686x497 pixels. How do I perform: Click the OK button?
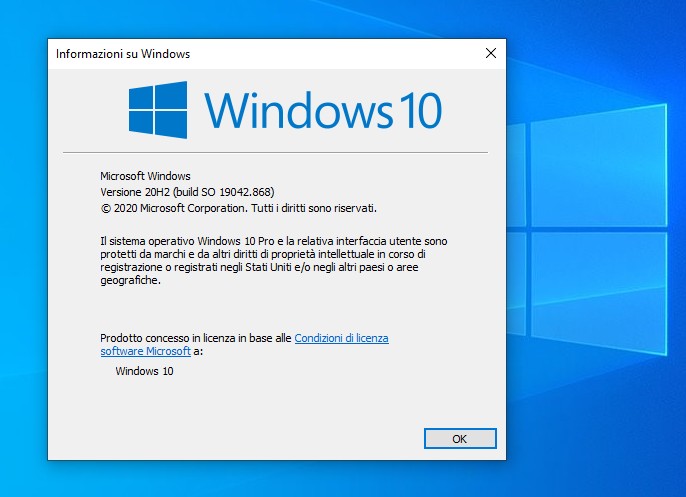click(460, 438)
